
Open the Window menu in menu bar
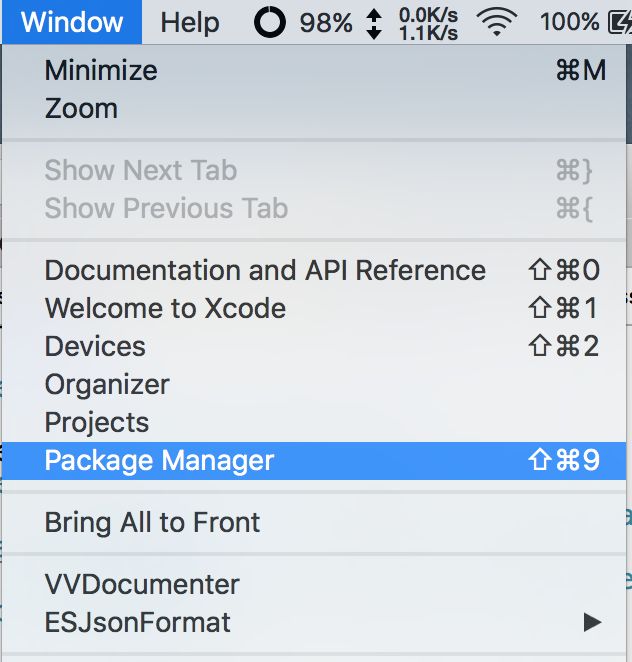(72, 22)
